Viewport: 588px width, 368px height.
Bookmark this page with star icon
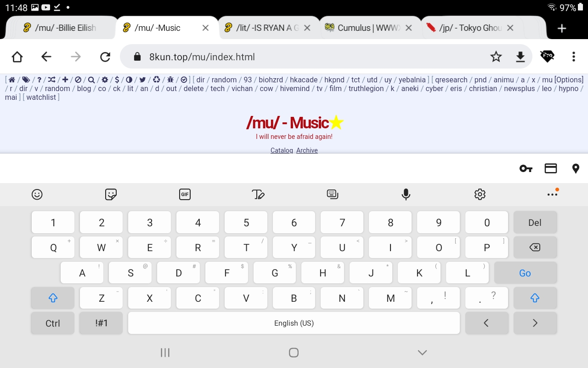[496, 57]
